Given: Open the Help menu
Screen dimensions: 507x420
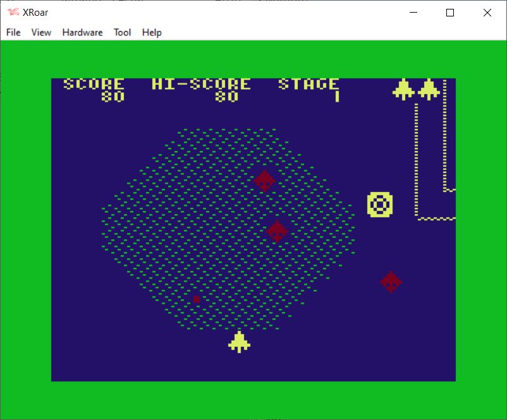Looking at the screenshot, I should [x=152, y=32].
